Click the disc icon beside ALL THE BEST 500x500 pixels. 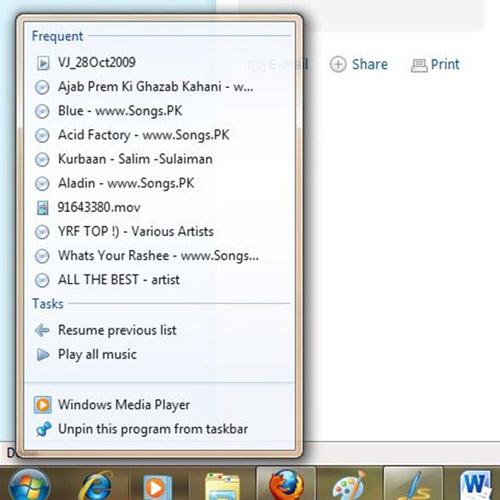[x=42, y=280]
